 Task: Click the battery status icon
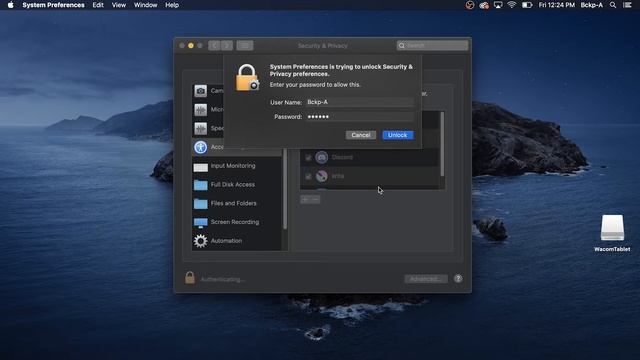point(527,5)
